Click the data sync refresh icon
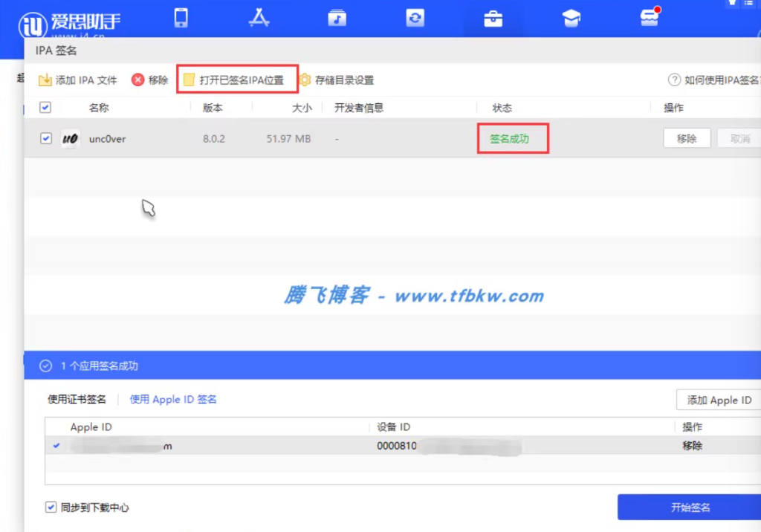Screen dimensions: 761x532 (415, 17)
